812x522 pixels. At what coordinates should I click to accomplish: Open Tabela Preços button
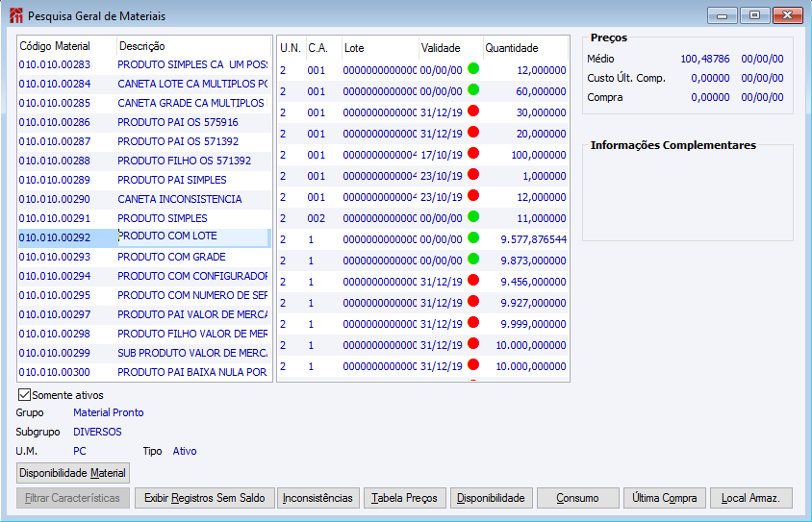click(x=404, y=498)
